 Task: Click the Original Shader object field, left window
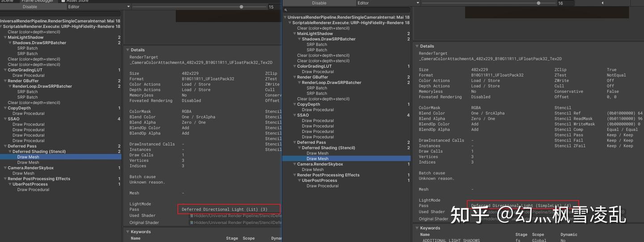click(235, 223)
